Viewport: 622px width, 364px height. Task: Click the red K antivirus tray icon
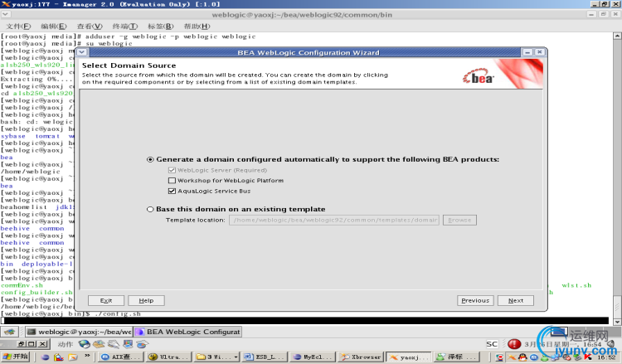(x=587, y=357)
